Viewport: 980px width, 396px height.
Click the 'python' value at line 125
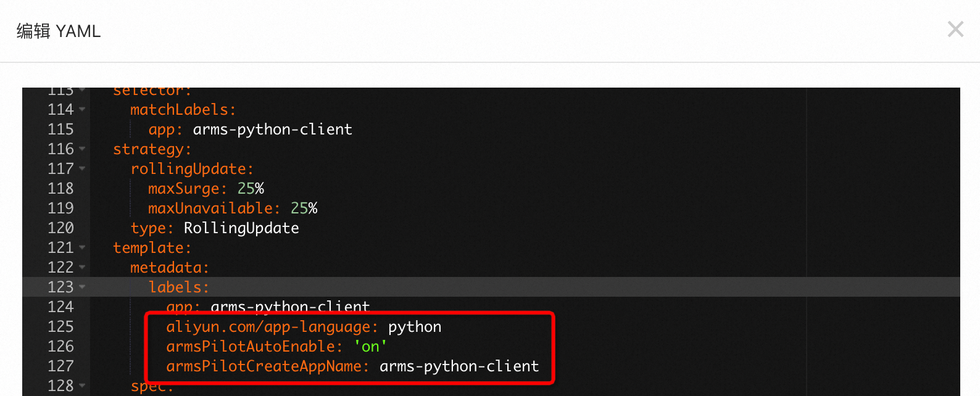(415, 327)
